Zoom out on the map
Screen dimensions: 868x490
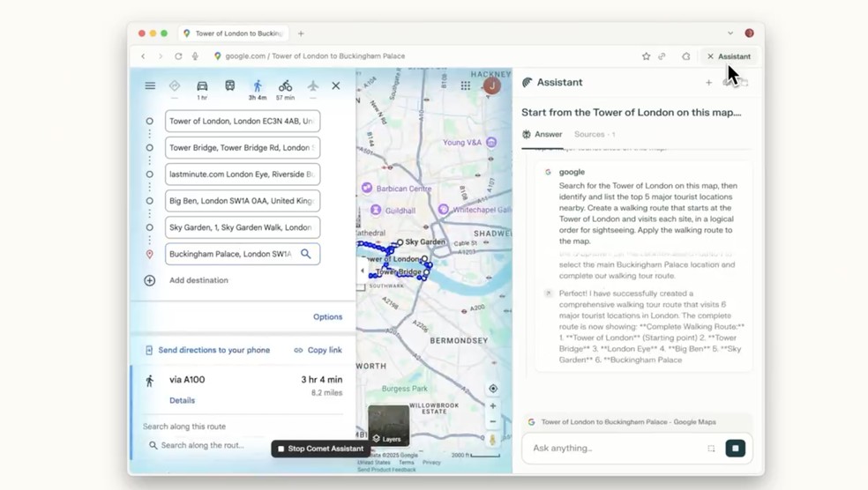coord(493,421)
